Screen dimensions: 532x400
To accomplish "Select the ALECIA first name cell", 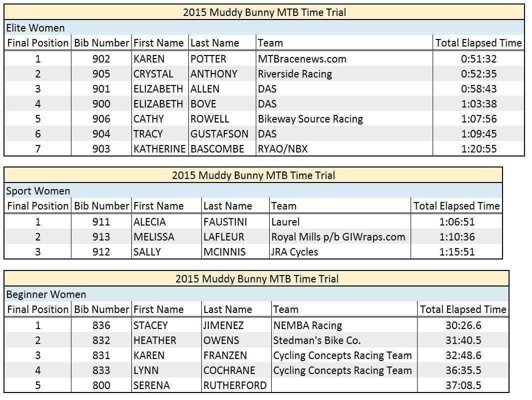I will (x=150, y=222).
